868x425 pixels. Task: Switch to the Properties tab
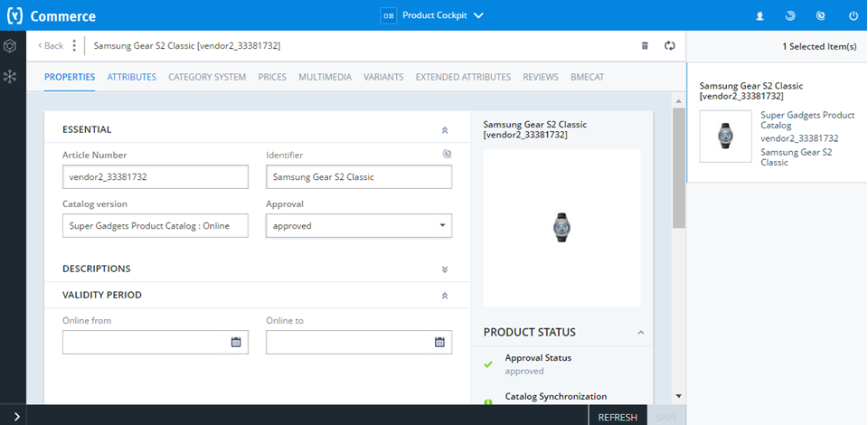pos(70,77)
